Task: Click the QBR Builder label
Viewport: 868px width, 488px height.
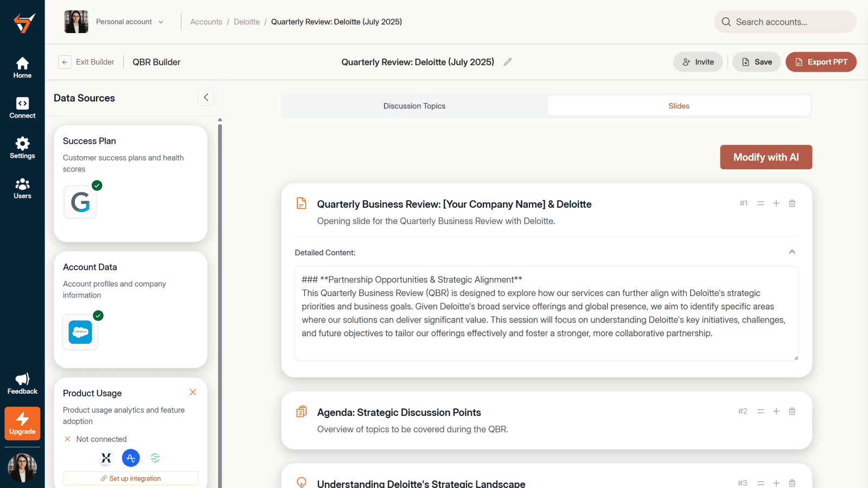Action: [156, 62]
